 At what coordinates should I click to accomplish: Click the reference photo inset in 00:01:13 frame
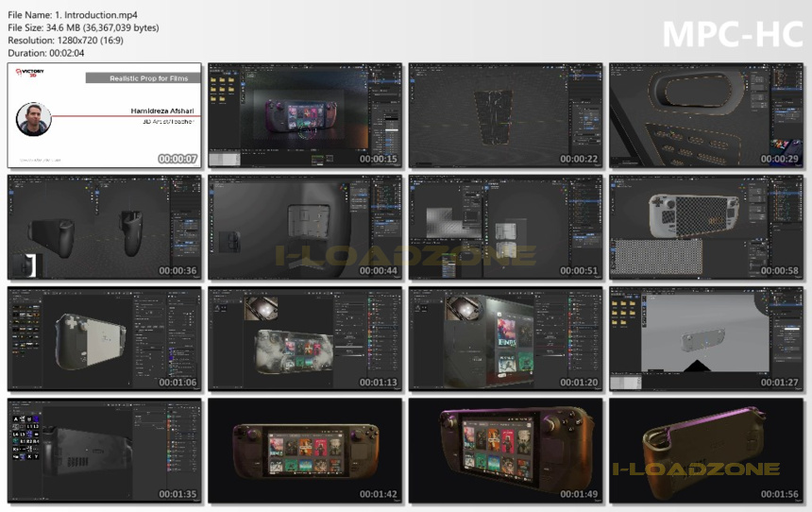261,308
